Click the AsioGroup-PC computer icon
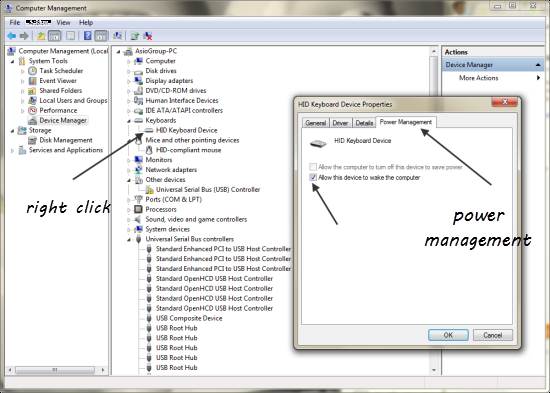The height and width of the screenshot is (393, 550). [x=128, y=51]
